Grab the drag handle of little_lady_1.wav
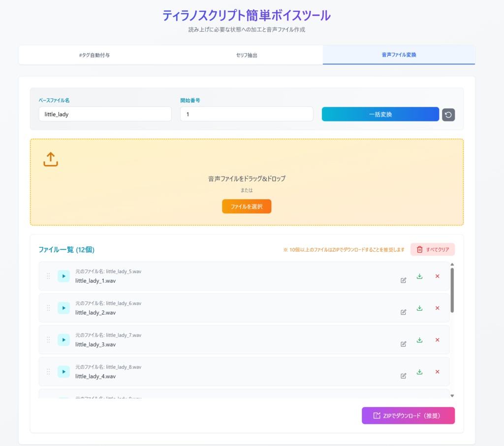Image resolution: width=504 pixels, height=446 pixels. click(x=48, y=276)
